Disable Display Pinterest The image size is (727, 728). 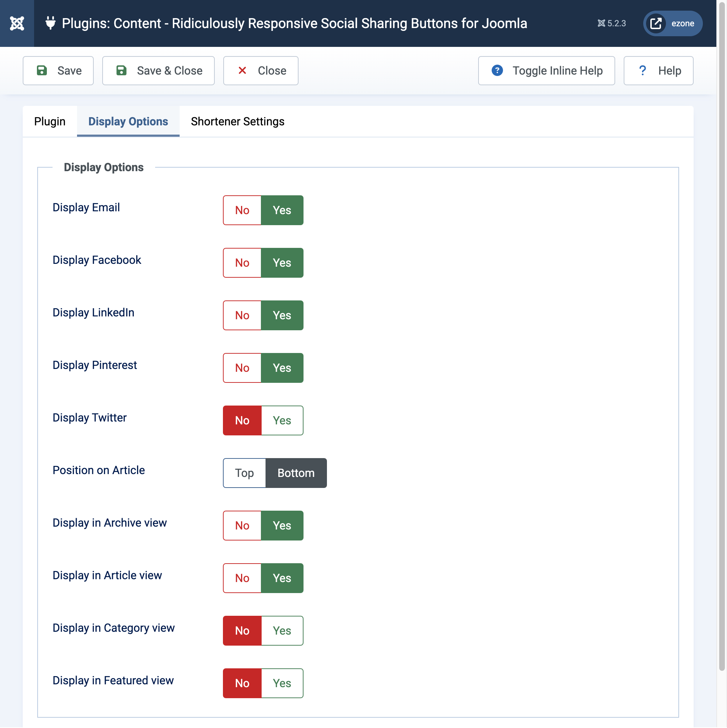click(242, 368)
